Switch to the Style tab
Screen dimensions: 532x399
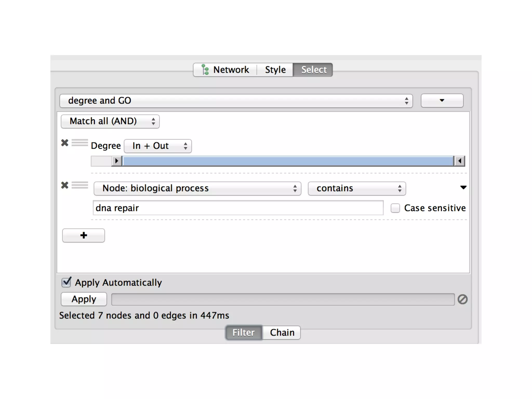coord(275,70)
